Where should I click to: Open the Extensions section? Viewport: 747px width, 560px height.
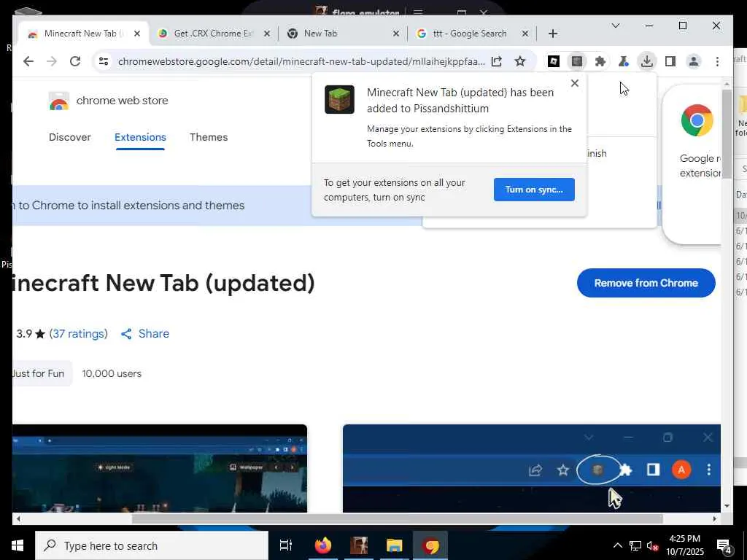[140, 137]
